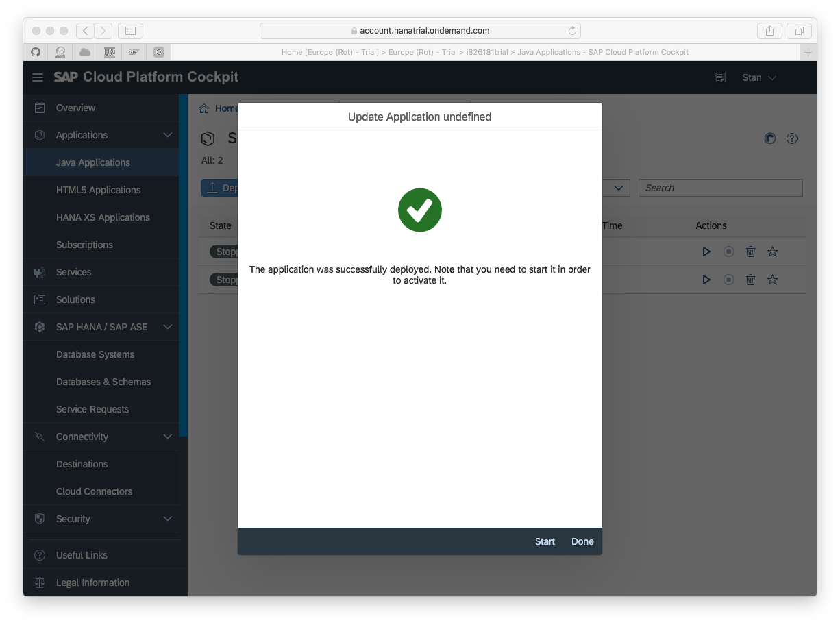This screenshot has width=840, height=625.
Task: Start the second application row
Action: [706, 280]
